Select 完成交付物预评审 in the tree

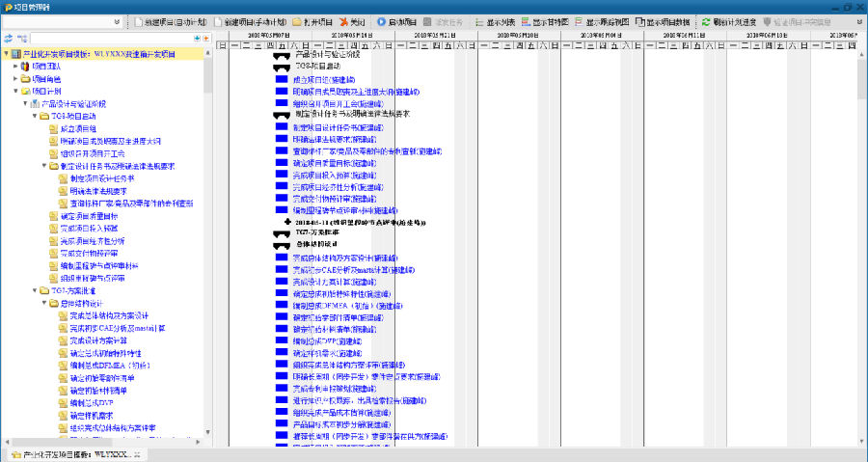click(89, 254)
